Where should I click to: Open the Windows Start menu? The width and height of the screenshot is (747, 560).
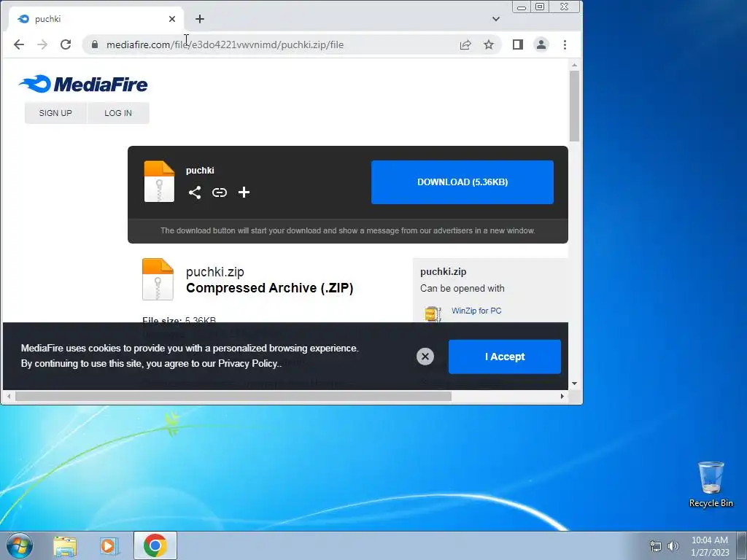[20, 545]
